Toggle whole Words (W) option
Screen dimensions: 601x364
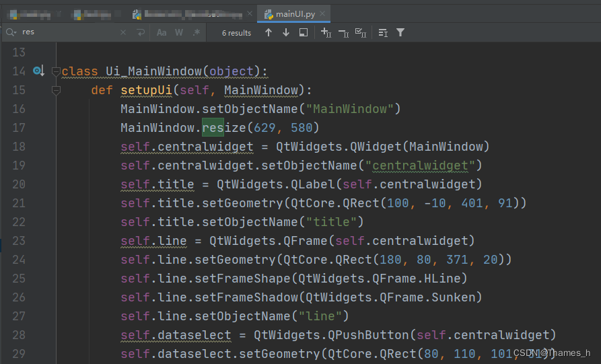coord(179,32)
